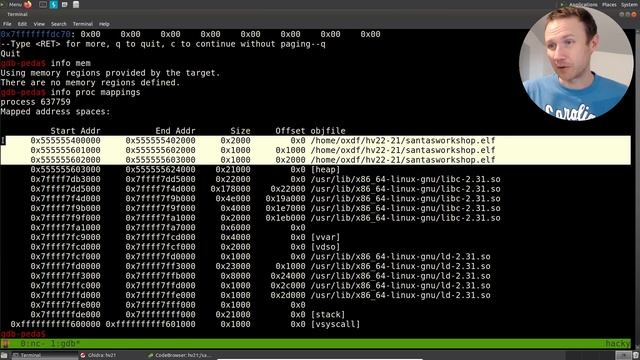
Task: Click the 'objfile' column header
Action: point(328,131)
